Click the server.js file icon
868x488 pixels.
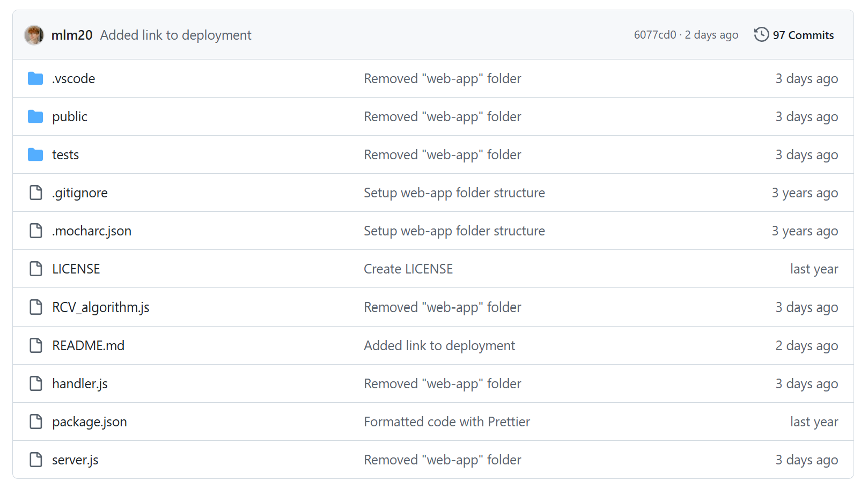(x=36, y=460)
